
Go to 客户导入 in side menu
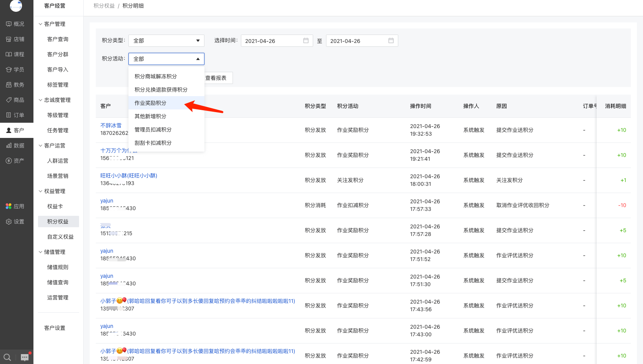point(58,70)
